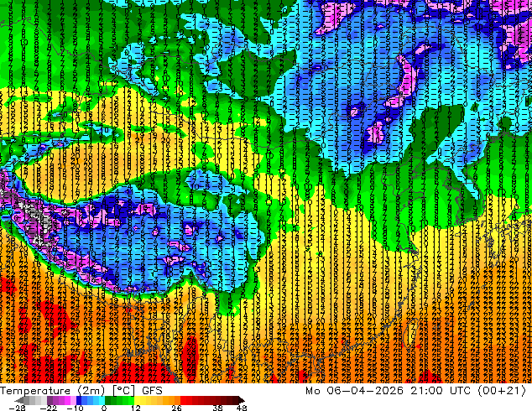The image size is (532, 411).
Task: Click the 'GFS' model label
Action: coord(153,391)
